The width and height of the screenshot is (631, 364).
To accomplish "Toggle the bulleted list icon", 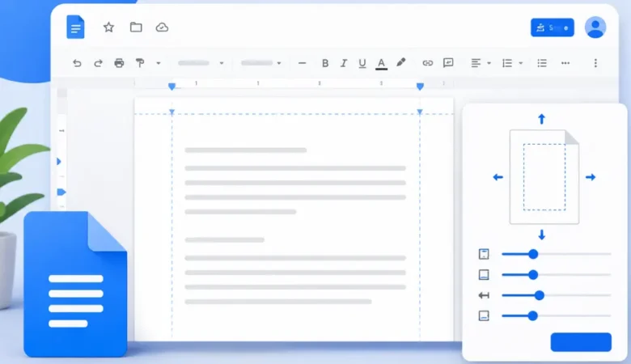I will (x=542, y=63).
